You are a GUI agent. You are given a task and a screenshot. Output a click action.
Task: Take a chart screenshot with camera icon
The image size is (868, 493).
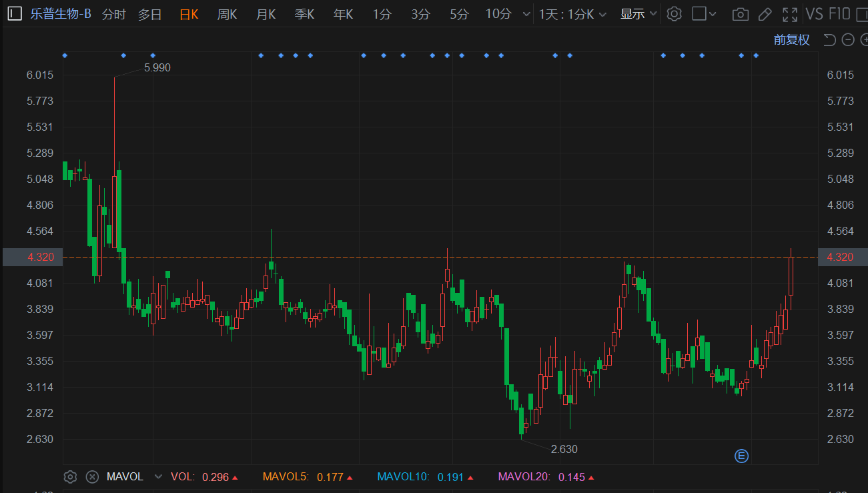coord(740,14)
